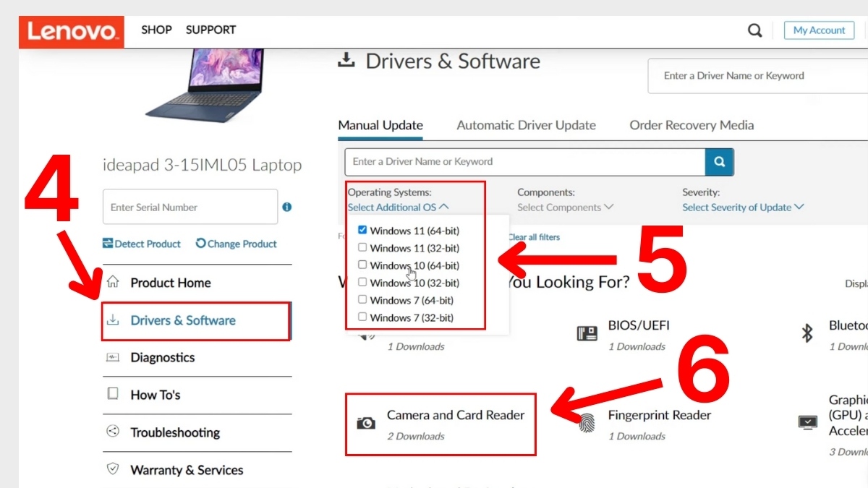Click the download arrow icon beside Drivers & Software sidebar item
The height and width of the screenshot is (488, 868).
(113, 320)
